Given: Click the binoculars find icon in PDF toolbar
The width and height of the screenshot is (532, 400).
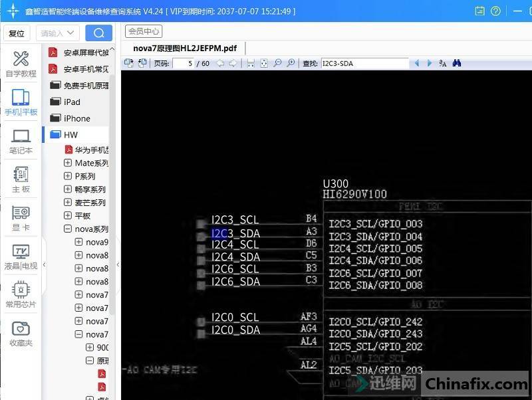Looking at the screenshot, I should (x=457, y=63).
